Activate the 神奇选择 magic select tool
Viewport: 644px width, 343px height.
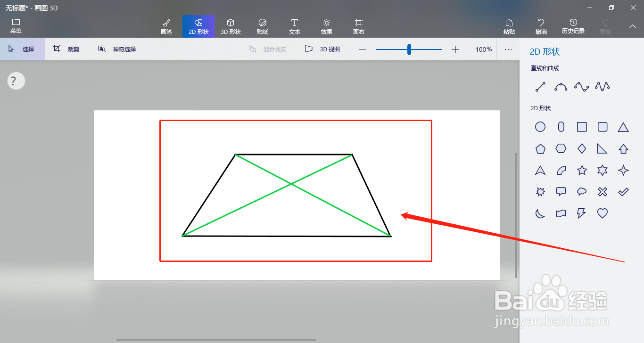point(117,49)
